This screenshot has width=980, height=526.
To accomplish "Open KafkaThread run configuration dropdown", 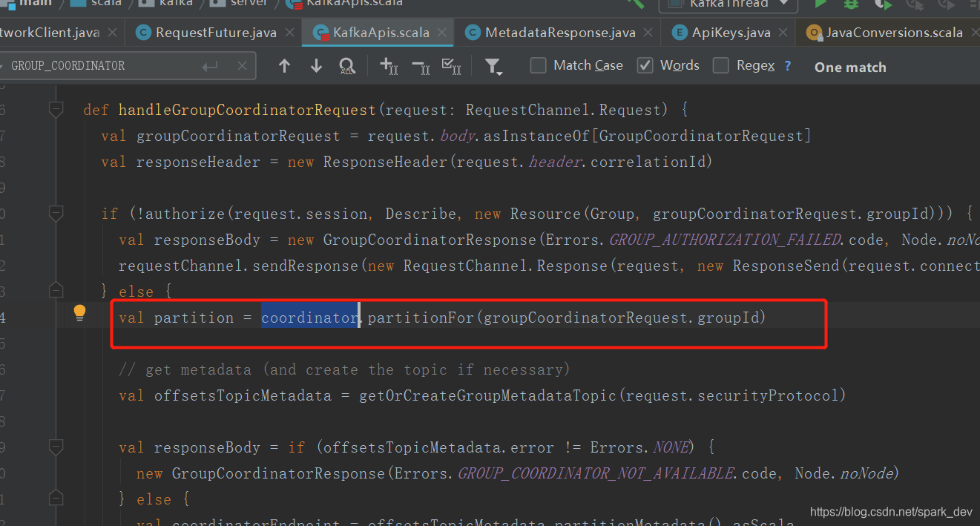I will pos(728,4).
